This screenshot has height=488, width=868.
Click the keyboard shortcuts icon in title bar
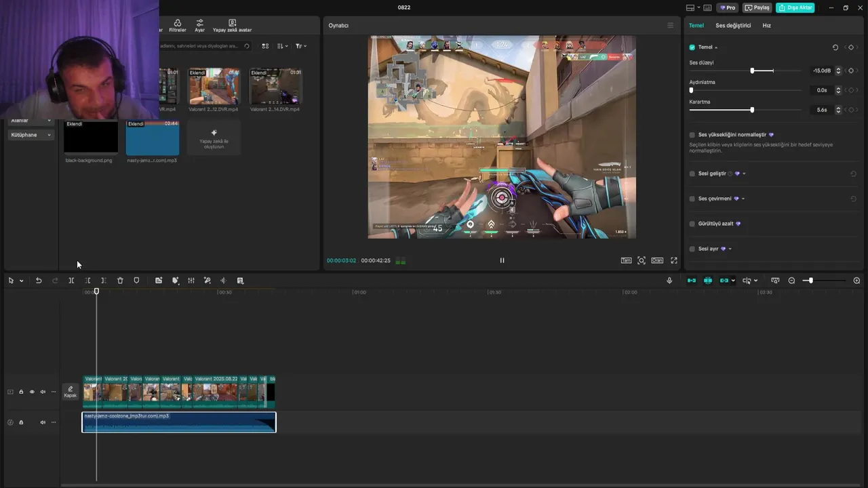tap(707, 7)
